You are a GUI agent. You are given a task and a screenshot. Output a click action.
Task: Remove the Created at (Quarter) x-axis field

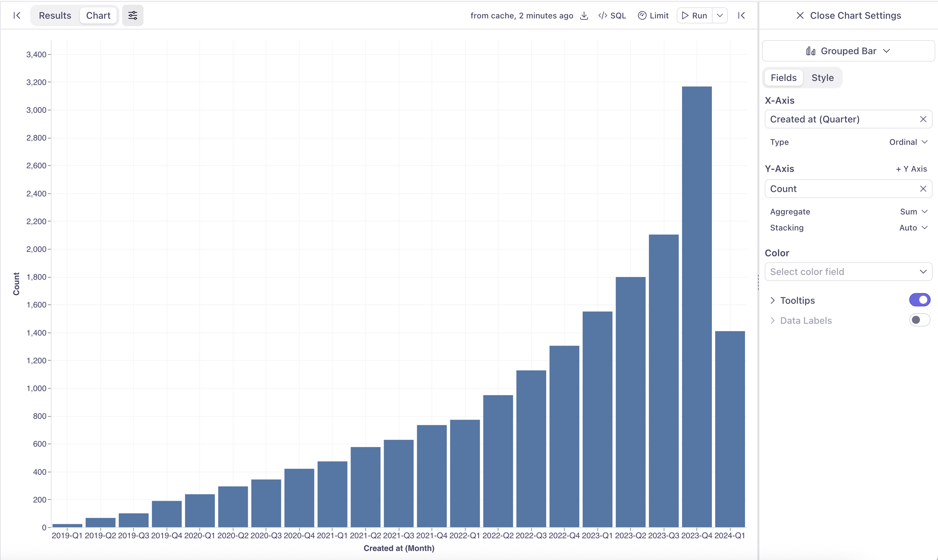point(923,119)
